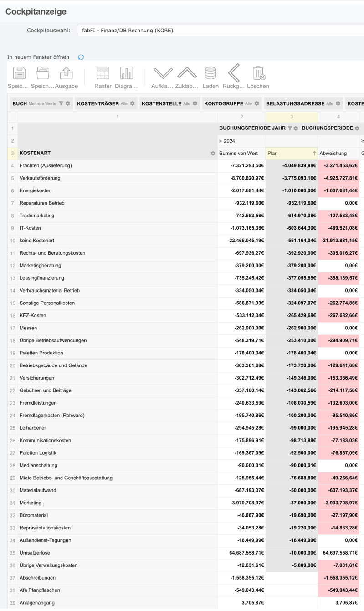Open the Ausgabe export icon
Screen dimensions: 364x611
[67, 73]
